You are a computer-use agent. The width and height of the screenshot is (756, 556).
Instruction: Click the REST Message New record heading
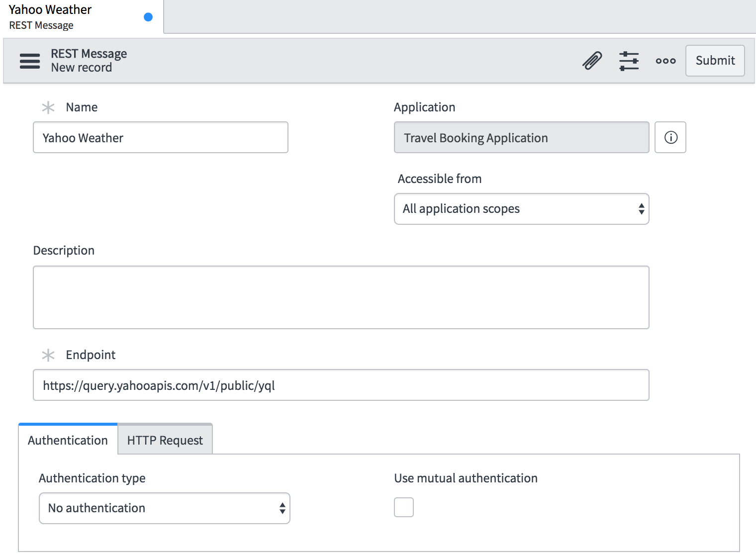coord(89,60)
